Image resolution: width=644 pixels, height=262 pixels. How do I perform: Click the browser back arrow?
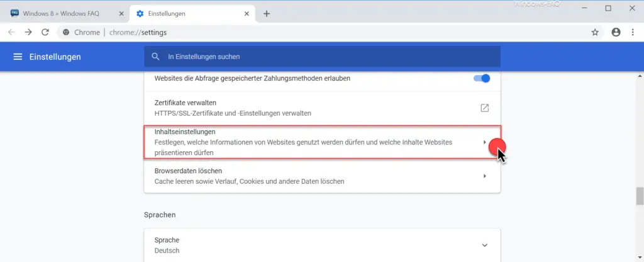coord(11,32)
